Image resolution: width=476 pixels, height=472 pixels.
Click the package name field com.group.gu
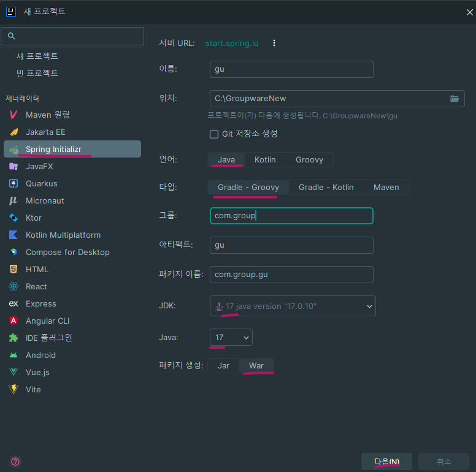[x=291, y=275]
